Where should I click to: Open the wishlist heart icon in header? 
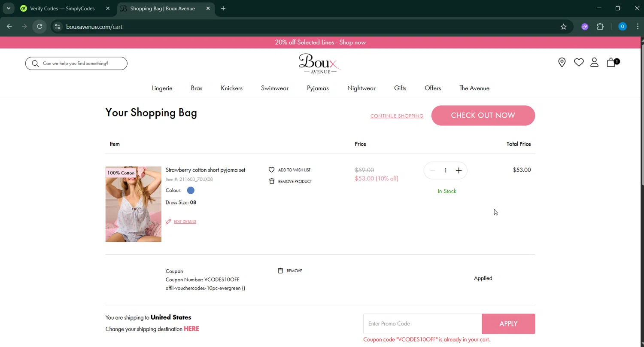click(x=579, y=63)
